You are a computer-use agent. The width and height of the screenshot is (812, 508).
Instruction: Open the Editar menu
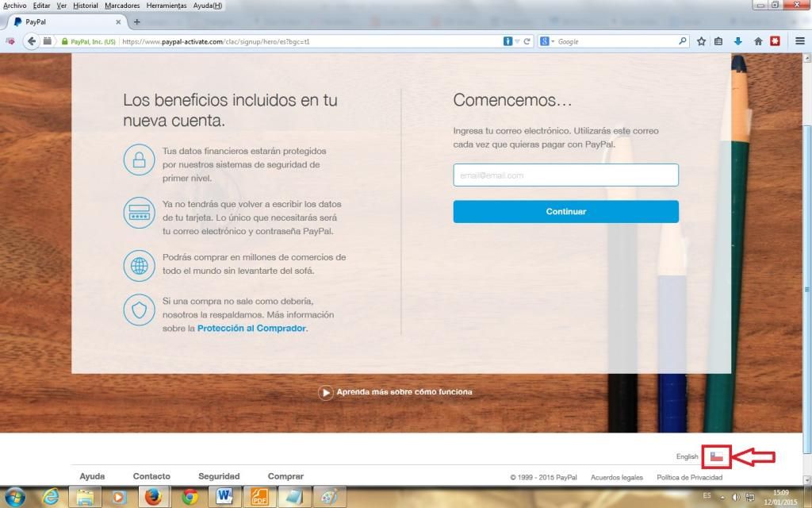tap(42, 6)
